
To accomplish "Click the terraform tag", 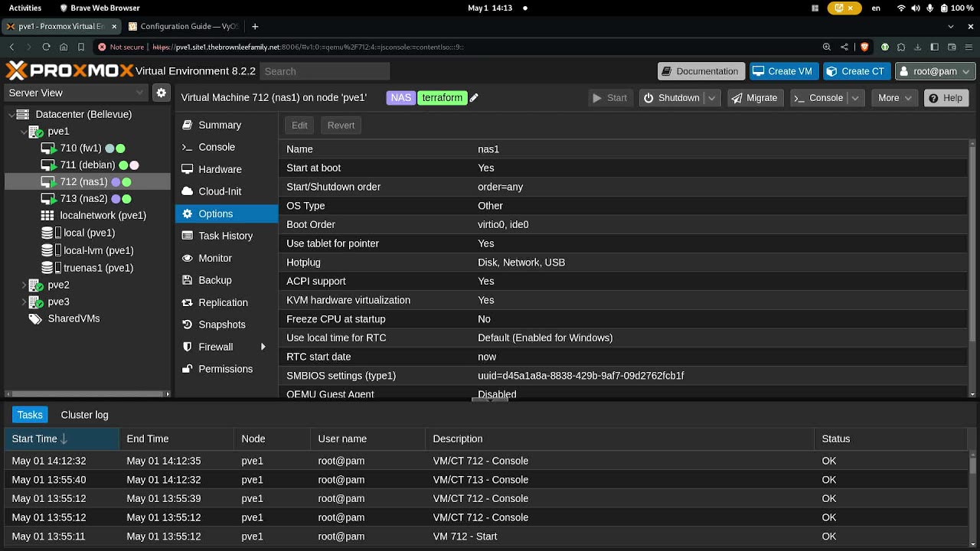I will (x=443, y=98).
